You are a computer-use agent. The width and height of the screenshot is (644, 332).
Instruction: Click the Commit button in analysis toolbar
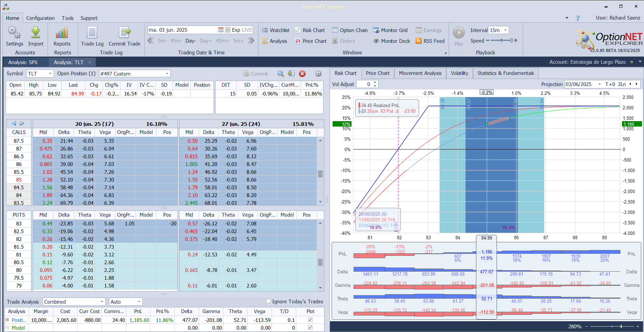[x=255, y=74]
